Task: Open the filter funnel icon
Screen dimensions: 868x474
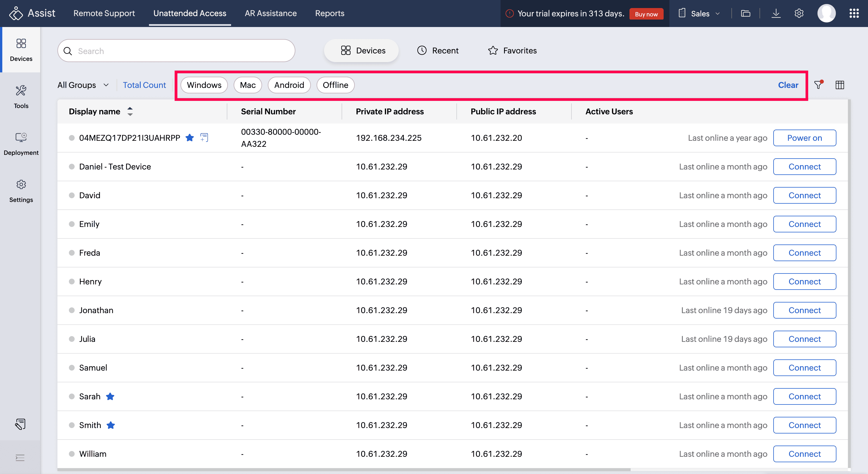Action: 818,85
